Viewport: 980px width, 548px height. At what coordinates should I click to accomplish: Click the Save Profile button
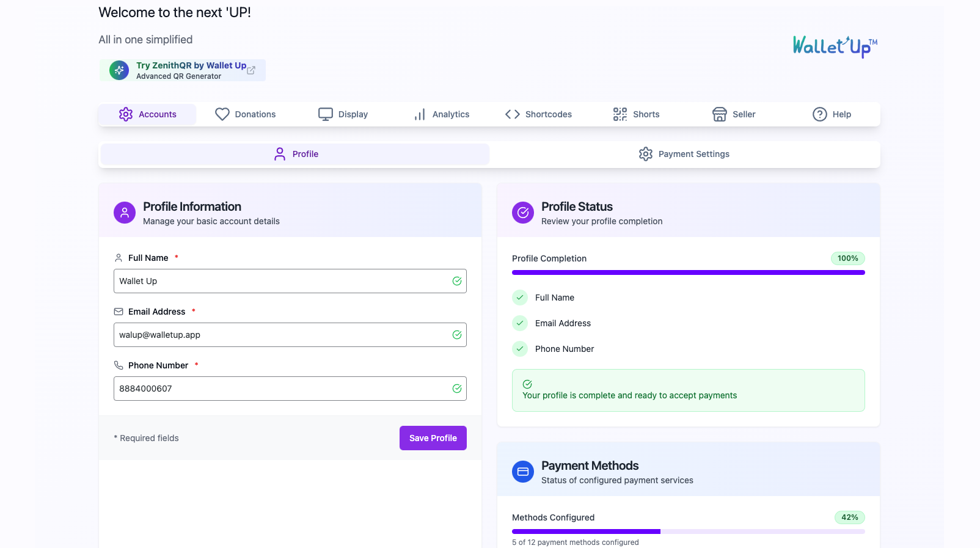point(433,438)
